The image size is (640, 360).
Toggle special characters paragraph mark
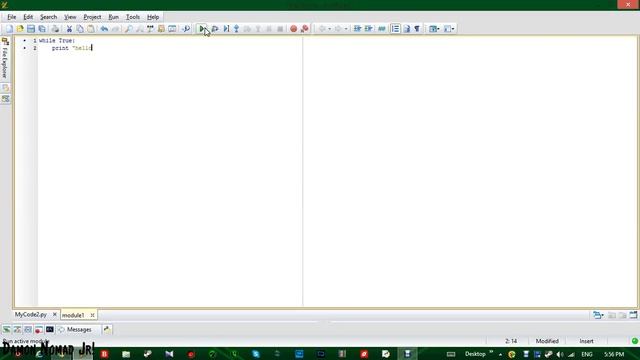tap(417, 29)
